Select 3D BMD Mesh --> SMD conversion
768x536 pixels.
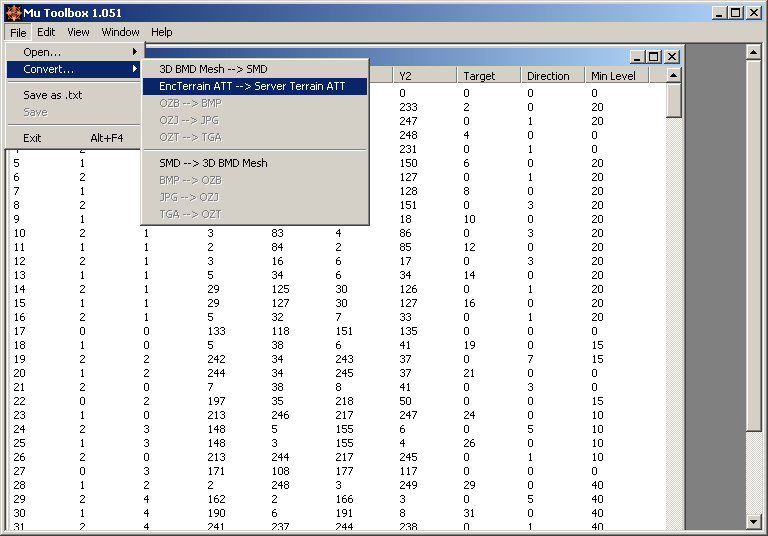(255, 69)
